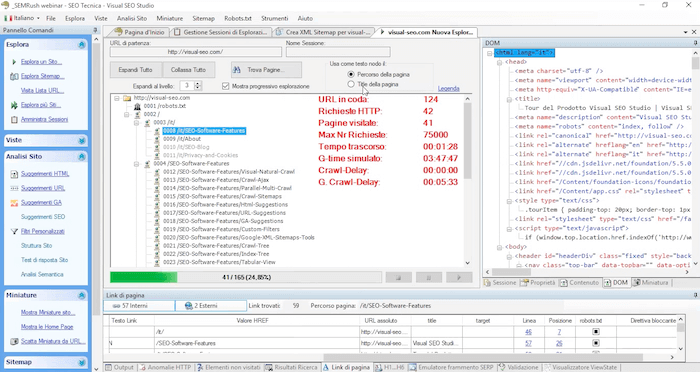700x372 pixels.
Task: Select tree item 0012 Visual-Natural-Crawl
Action: [x=229, y=172]
